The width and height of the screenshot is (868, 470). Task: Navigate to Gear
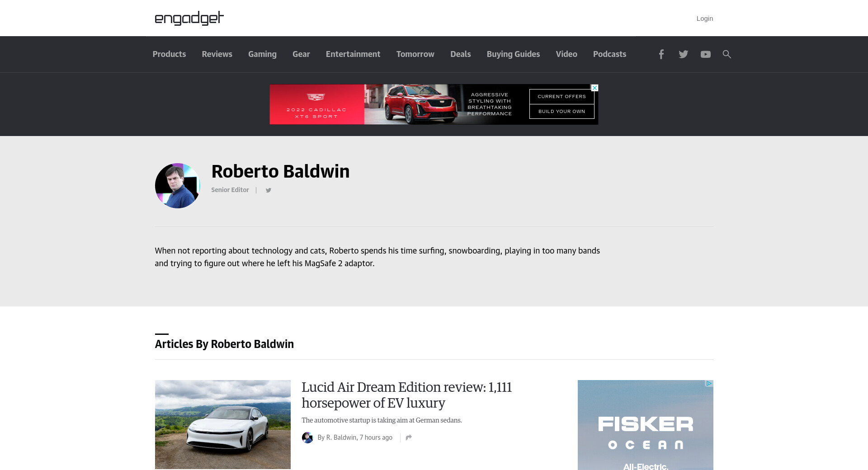301,54
